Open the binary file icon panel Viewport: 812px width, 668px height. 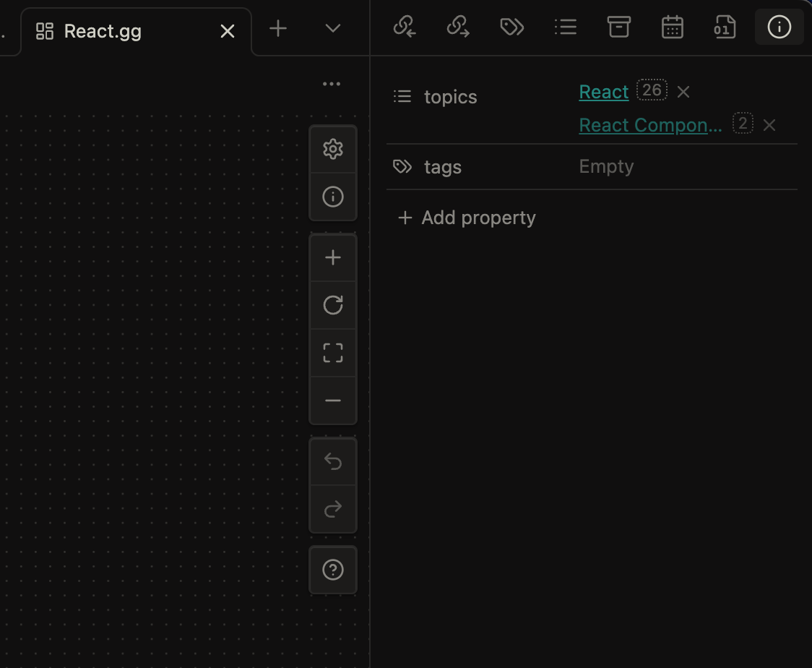pos(725,27)
